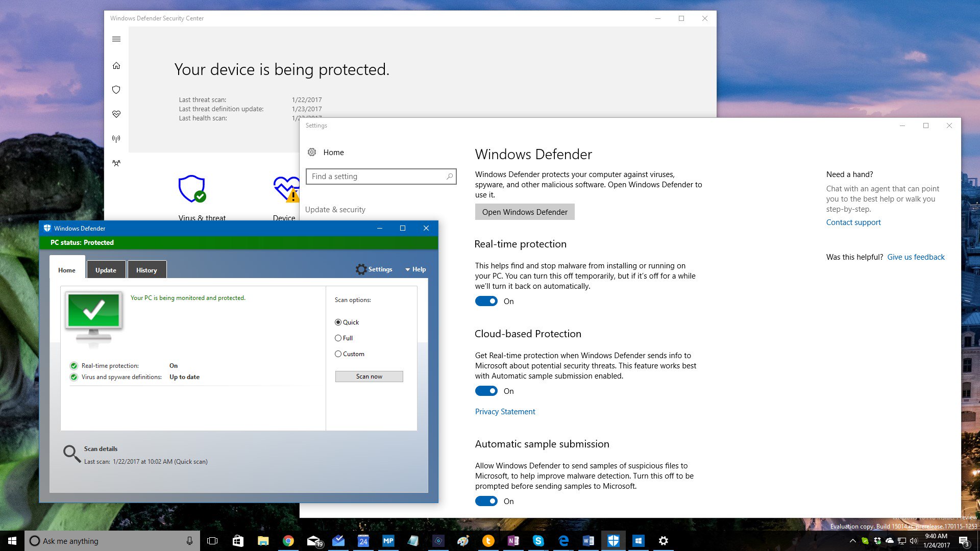
Task: Click the Windows Defender taskbar shield icon
Action: [614, 541]
